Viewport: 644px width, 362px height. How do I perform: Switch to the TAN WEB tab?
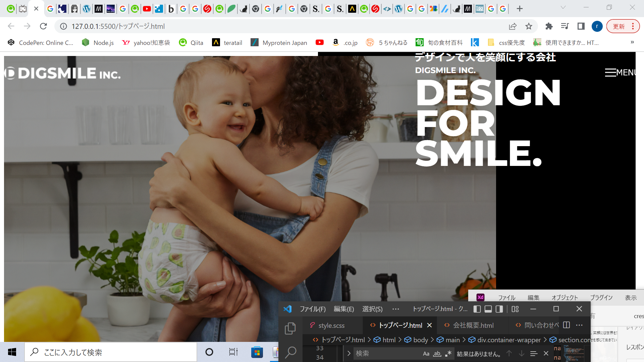[x=479, y=9]
